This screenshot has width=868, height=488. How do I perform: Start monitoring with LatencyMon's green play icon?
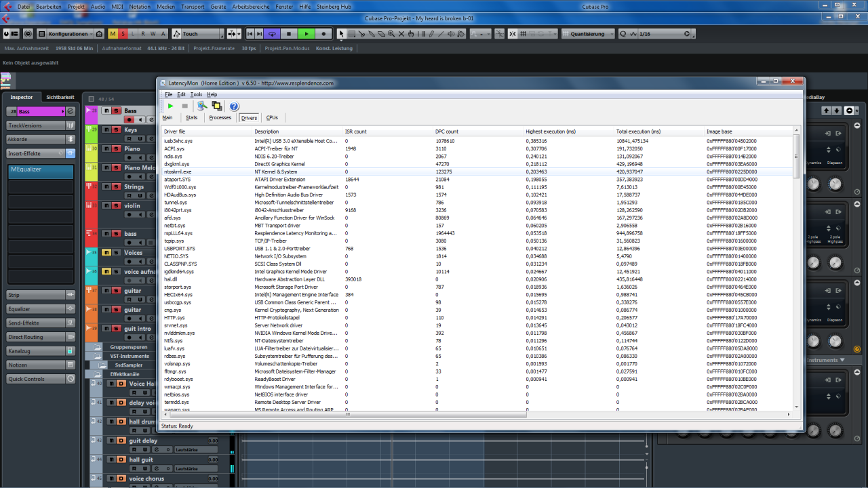click(x=170, y=106)
